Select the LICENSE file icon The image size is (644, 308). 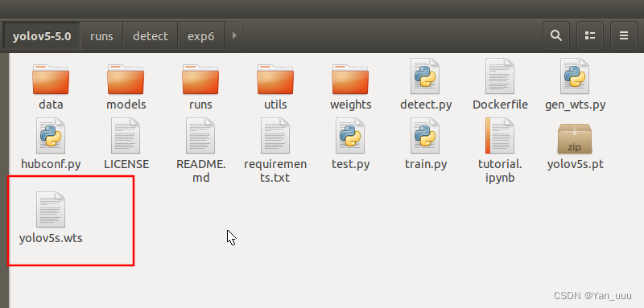pos(126,136)
